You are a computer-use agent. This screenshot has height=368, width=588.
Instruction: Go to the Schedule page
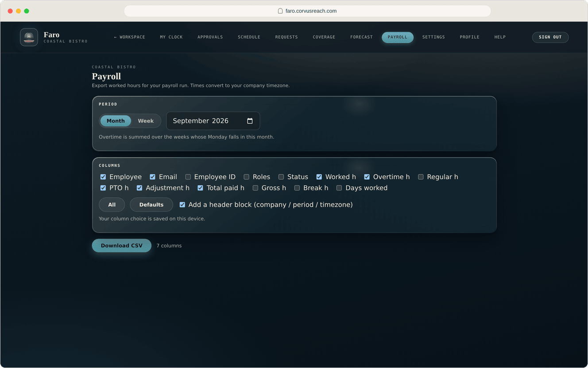(249, 37)
